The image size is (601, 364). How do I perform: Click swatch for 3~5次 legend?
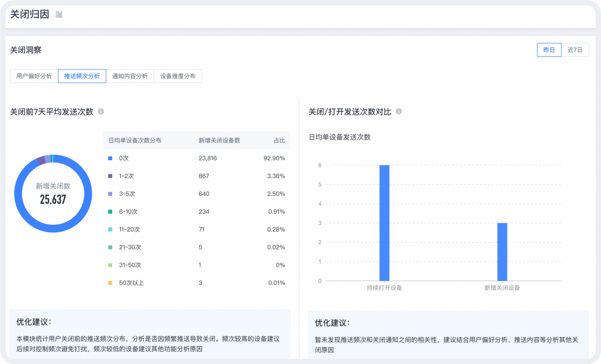pyautogui.click(x=110, y=194)
